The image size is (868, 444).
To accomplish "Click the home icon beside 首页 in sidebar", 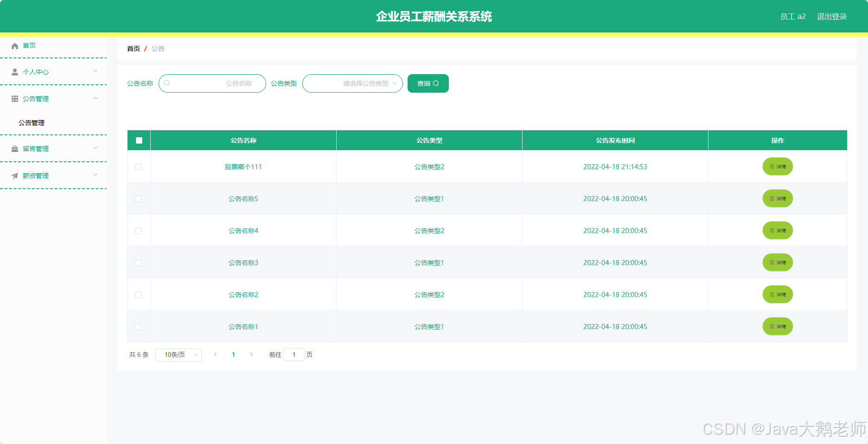I will click(15, 46).
